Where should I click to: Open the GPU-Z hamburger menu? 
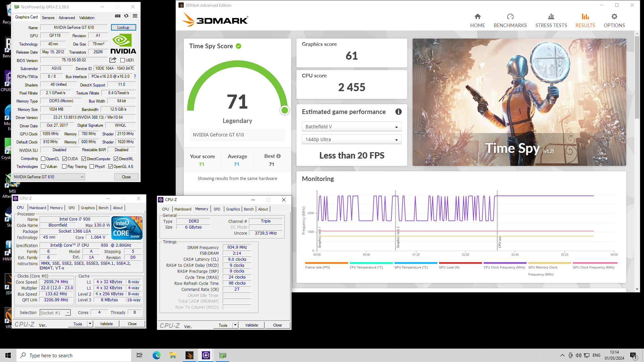(x=135, y=16)
